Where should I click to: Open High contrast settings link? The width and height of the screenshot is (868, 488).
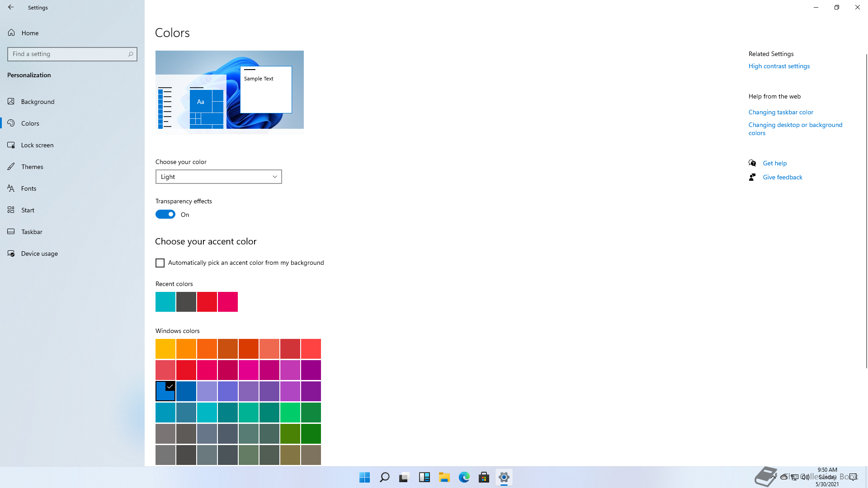tap(779, 66)
